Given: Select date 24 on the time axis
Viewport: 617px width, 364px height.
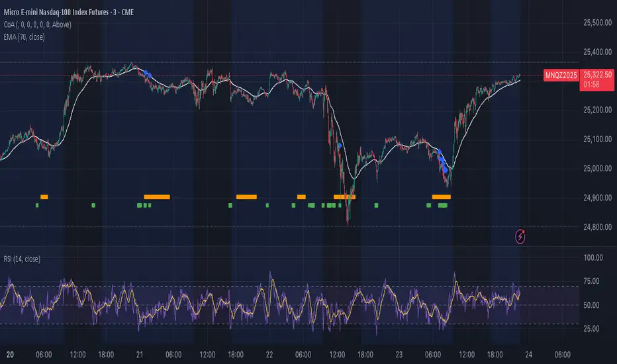Looking at the screenshot, I should (529, 355).
